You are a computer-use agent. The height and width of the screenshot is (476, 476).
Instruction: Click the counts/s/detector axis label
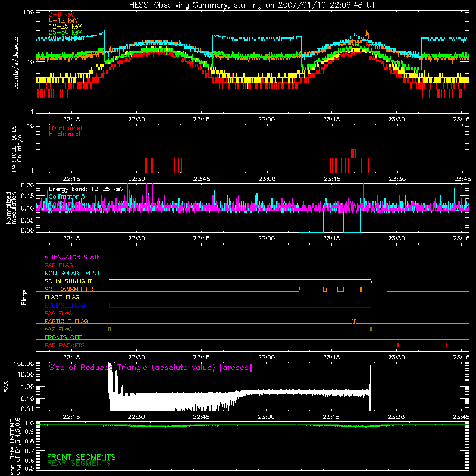click(16, 62)
